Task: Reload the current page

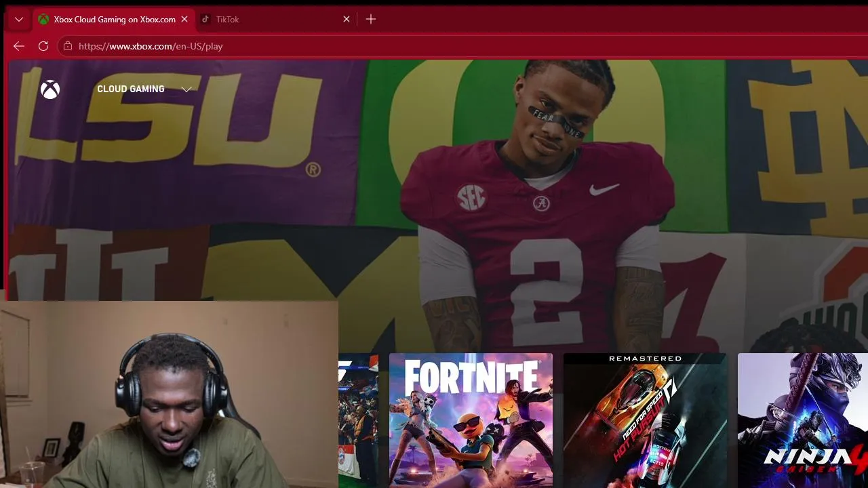Action: pyautogui.click(x=43, y=46)
